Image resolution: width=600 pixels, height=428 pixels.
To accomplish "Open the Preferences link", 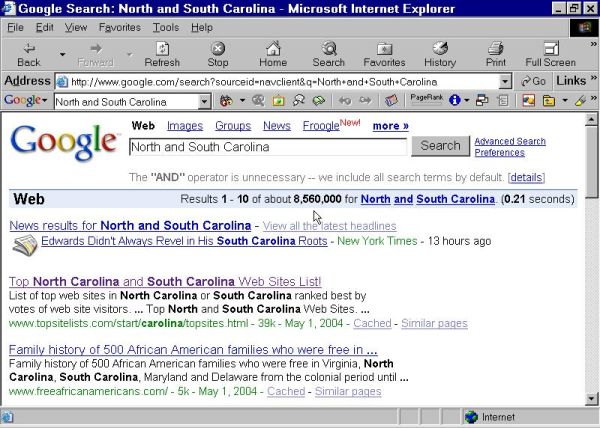I will tap(499, 153).
